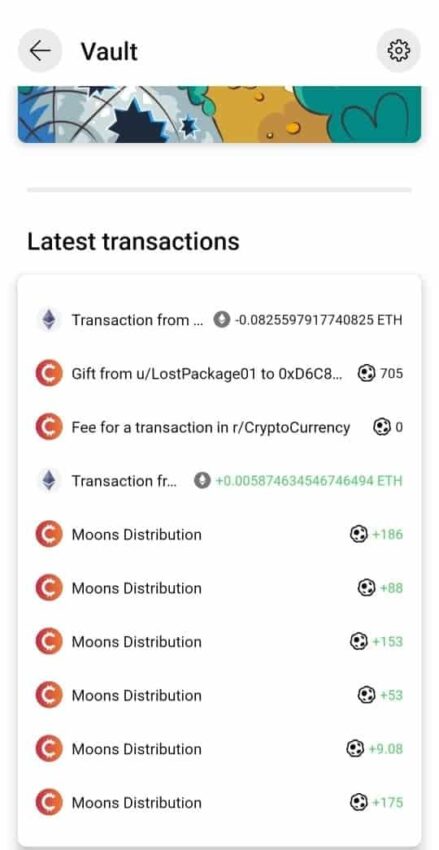Open Vault settings gear icon
The width and height of the screenshot is (439, 850).
[398, 50]
